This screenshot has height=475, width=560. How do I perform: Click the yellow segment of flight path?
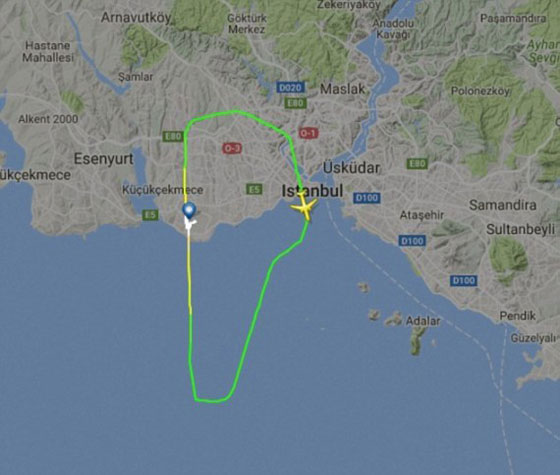click(x=189, y=271)
